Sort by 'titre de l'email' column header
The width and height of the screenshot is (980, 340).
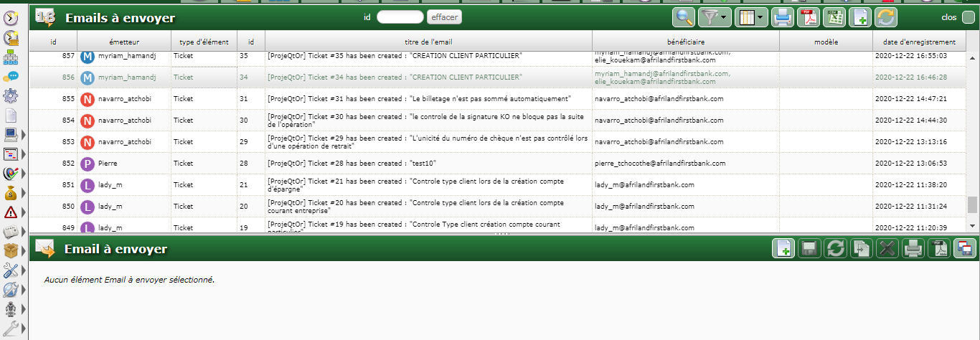[x=428, y=42]
